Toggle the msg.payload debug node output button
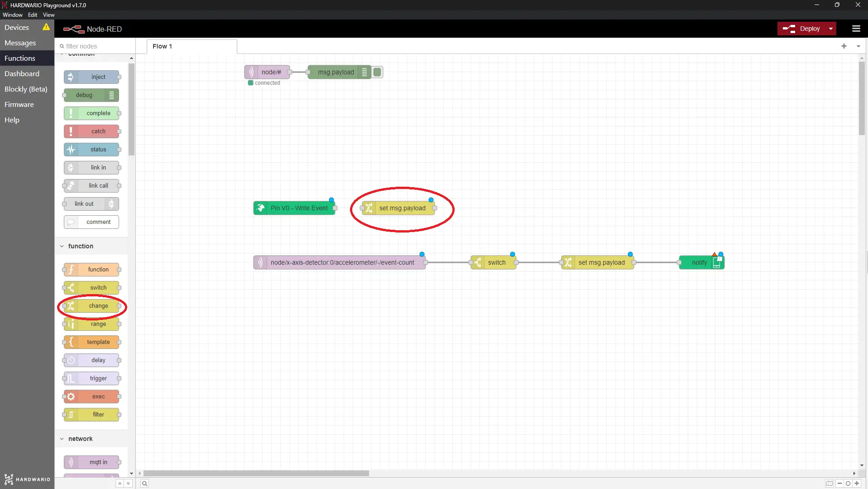868x489 pixels. coord(377,72)
